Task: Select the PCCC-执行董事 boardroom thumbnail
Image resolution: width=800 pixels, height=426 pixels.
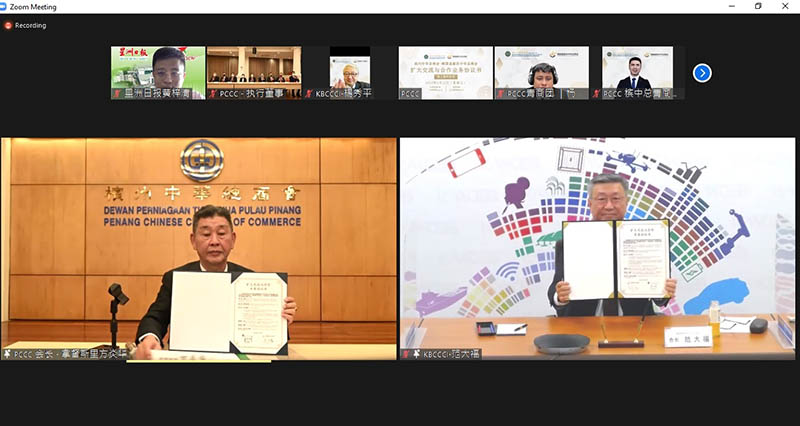Action: (x=254, y=68)
